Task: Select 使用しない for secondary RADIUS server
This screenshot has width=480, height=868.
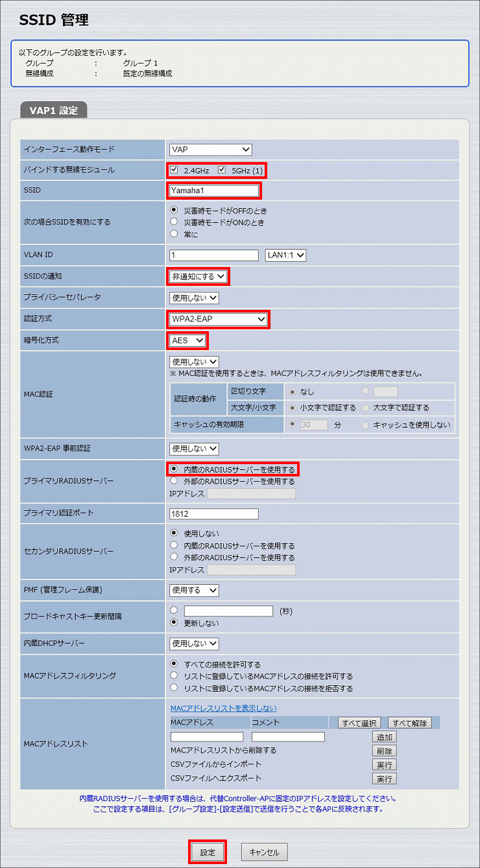Action: 174,533
